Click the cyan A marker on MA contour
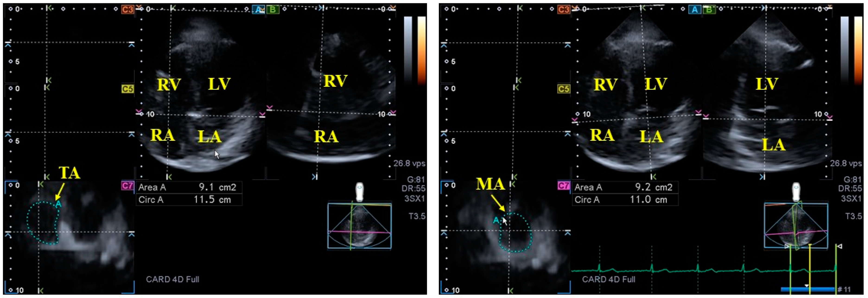This screenshot has width=868, height=298. [496, 221]
